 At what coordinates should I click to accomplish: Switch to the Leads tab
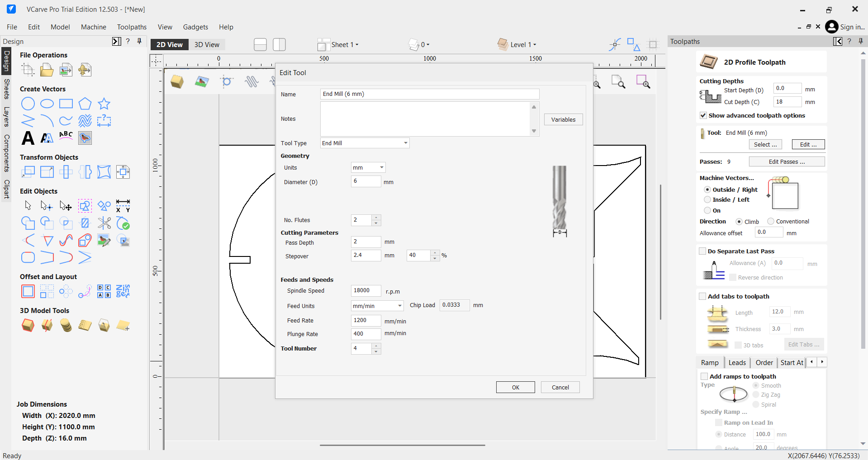[x=737, y=362]
